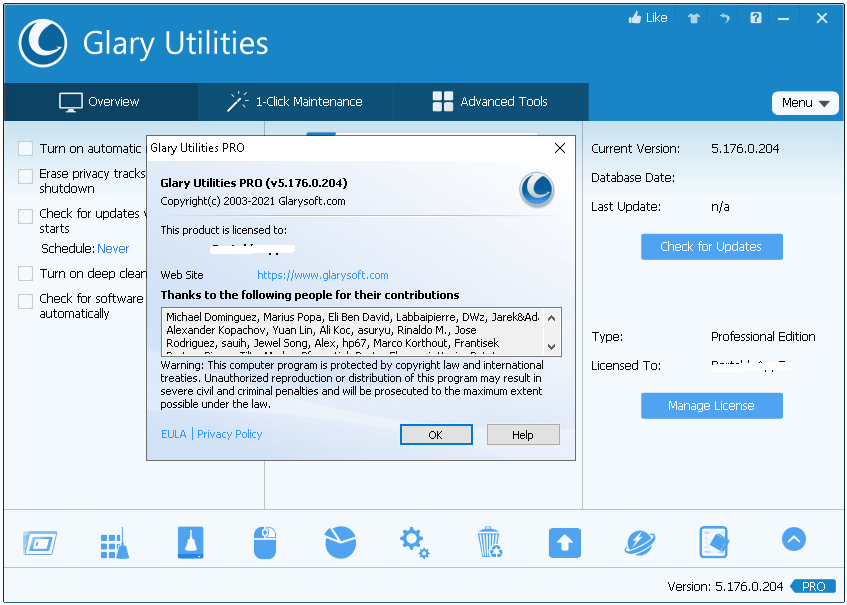
Task: Click the Copyright(c) 2003-2021 Glarysoft.com text
Action: click(253, 201)
